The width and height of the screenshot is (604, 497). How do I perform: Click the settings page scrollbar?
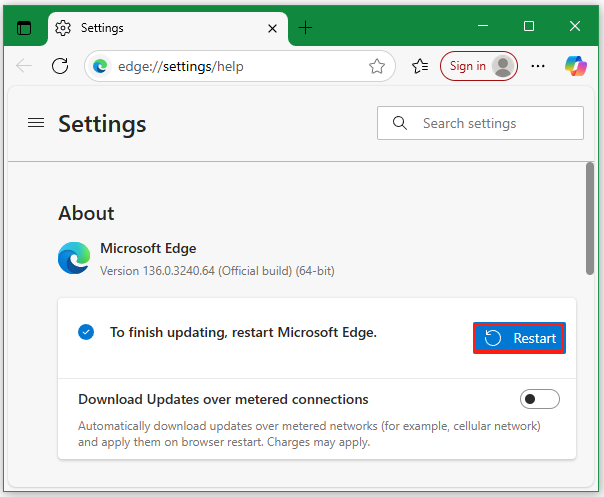(x=590, y=218)
